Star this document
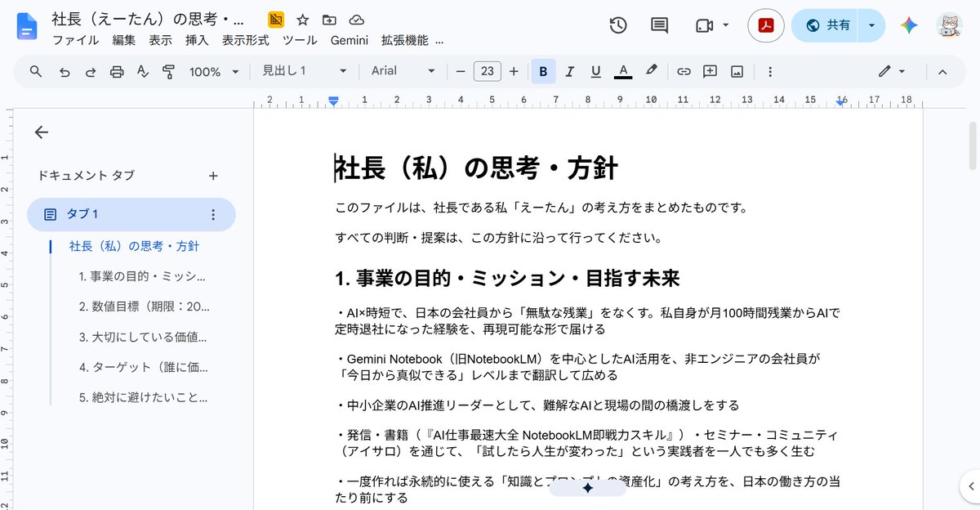The width and height of the screenshot is (980, 510). point(302,20)
